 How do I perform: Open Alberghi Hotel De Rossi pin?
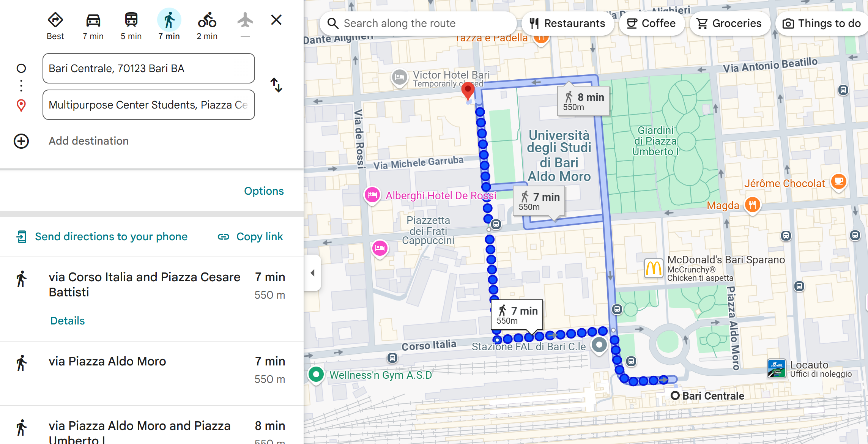click(x=372, y=196)
